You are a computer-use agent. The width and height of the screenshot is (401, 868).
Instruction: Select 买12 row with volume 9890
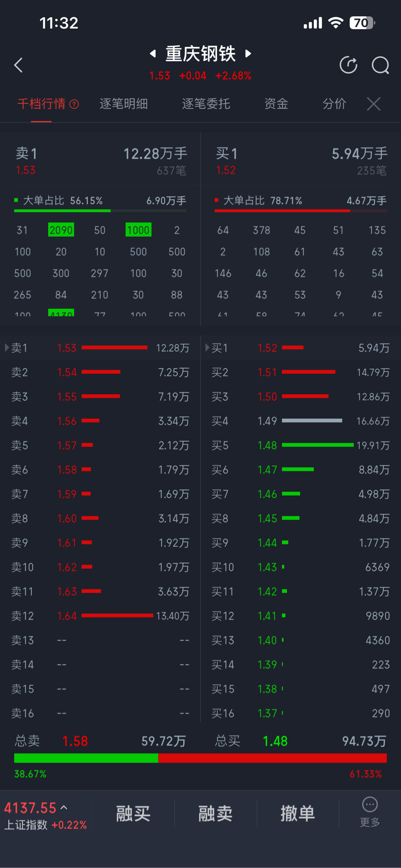point(301,616)
